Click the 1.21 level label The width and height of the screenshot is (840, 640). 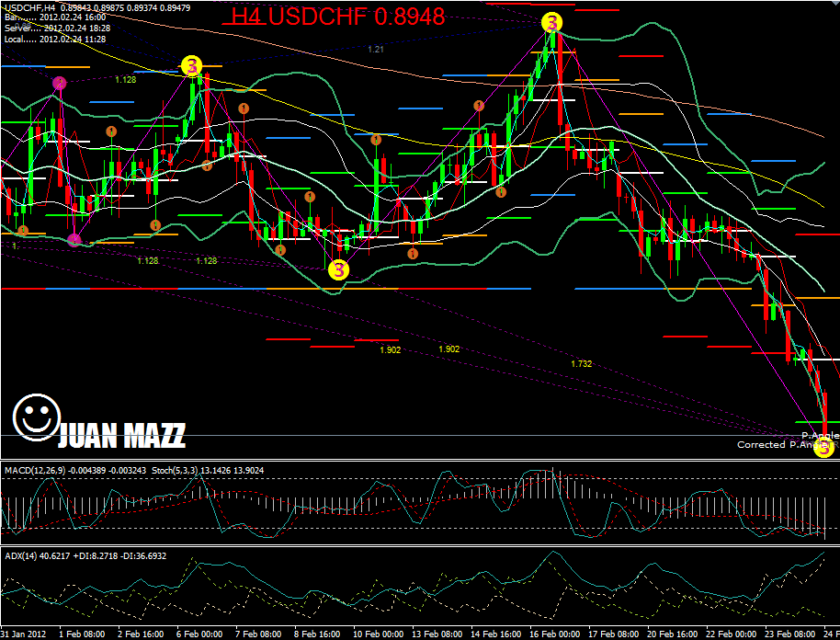[x=376, y=49]
